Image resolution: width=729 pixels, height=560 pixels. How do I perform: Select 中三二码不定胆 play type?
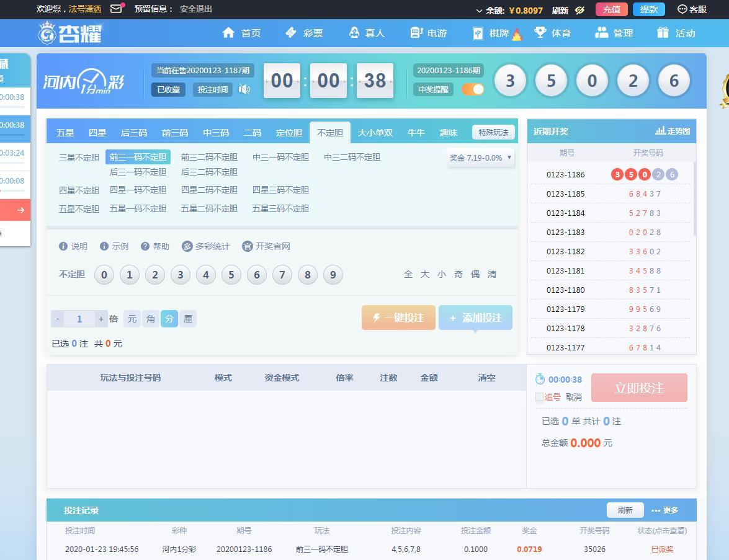point(352,157)
